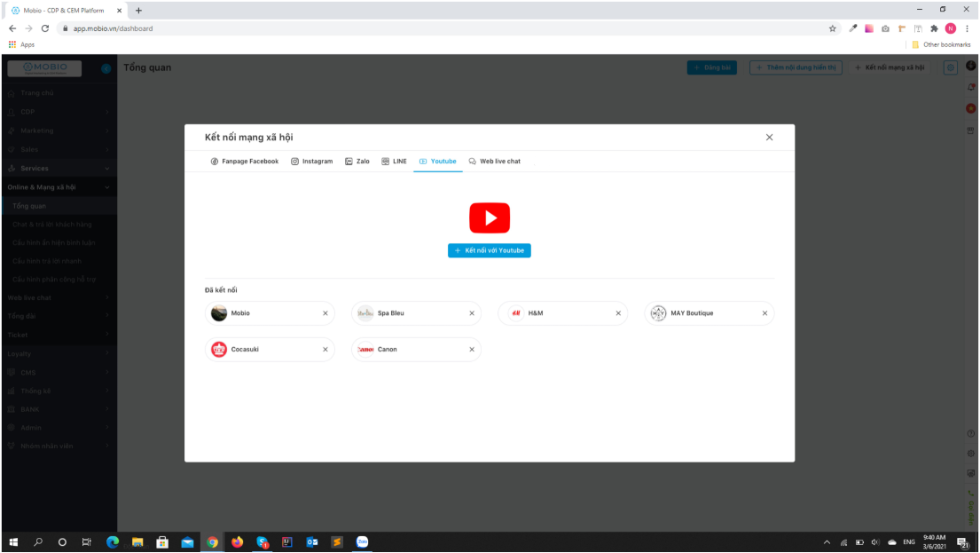980x553 pixels.
Task: Click the address bar URL
Action: [114, 28]
